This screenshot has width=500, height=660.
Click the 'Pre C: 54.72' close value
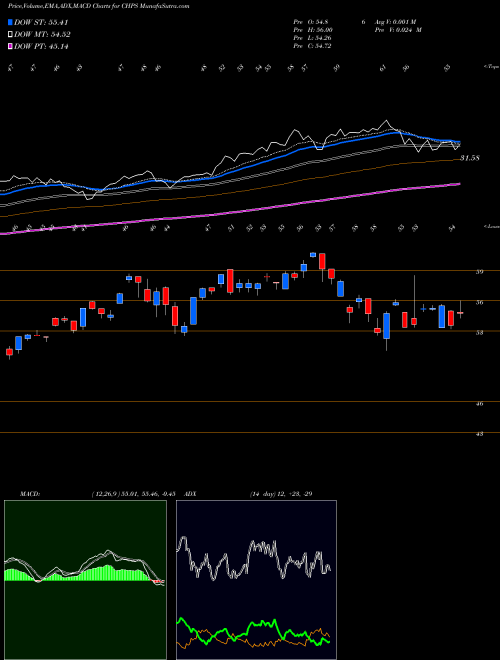coord(312,46)
